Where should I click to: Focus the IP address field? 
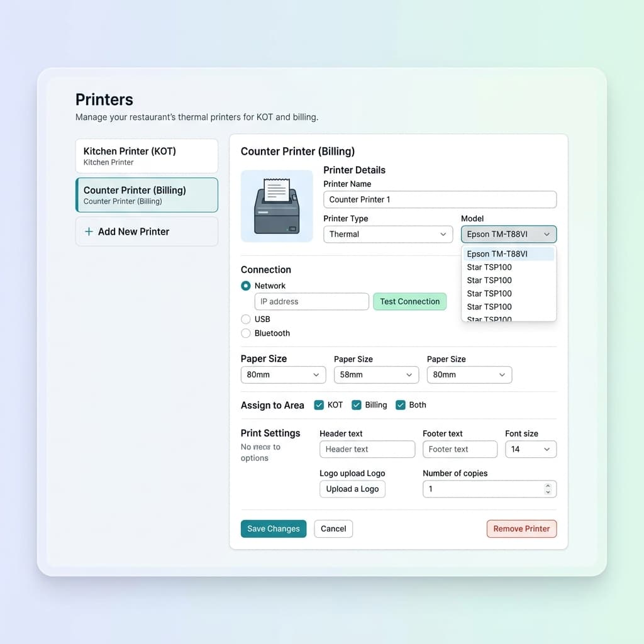(x=312, y=301)
